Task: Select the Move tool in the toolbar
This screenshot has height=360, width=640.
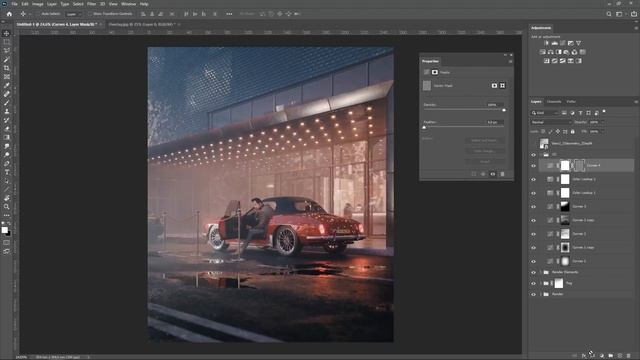Action: (x=7, y=33)
